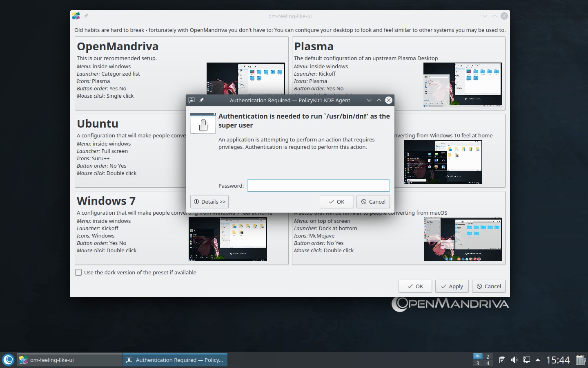Open the authentication dialog window menu icon
Screen dimensions: 588x368
[192, 100]
